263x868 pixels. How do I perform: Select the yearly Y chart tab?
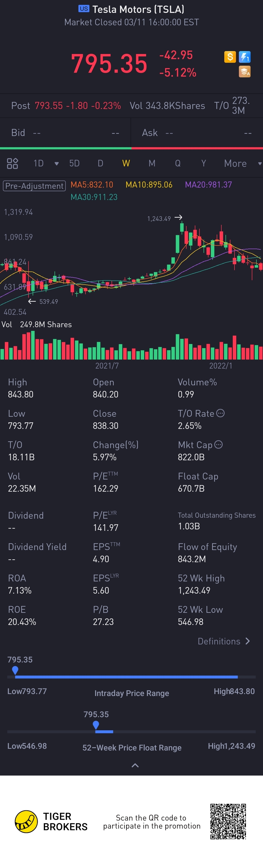point(204,163)
